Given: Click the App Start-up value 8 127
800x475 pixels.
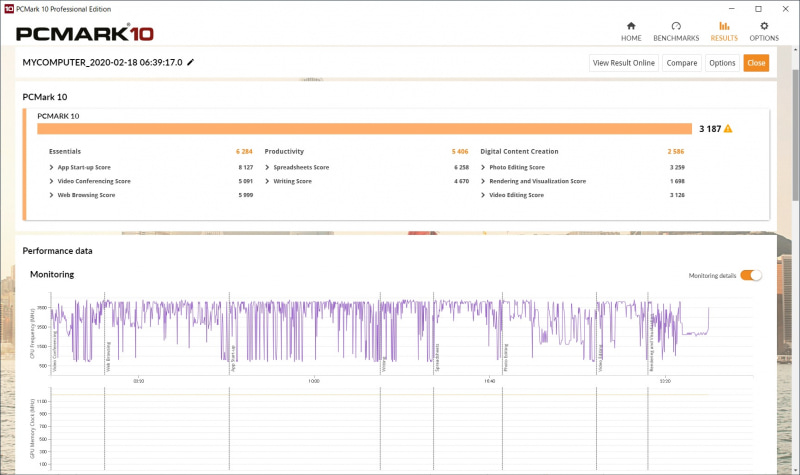Looking at the screenshot, I should 245,167.
